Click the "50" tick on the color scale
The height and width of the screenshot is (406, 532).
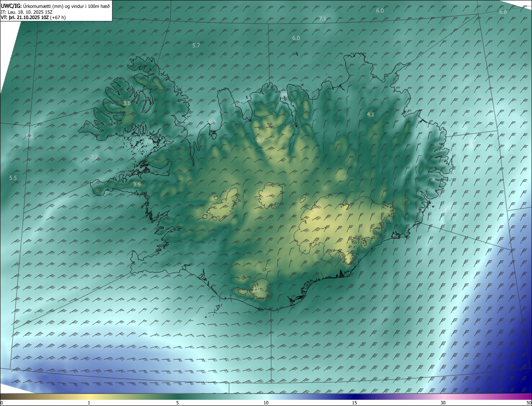click(x=529, y=403)
